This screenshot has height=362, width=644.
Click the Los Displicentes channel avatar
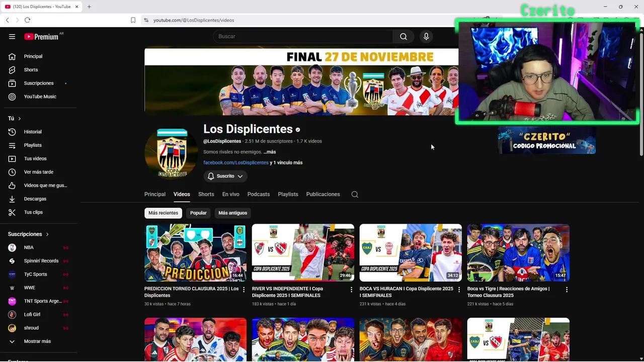(172, 153)
